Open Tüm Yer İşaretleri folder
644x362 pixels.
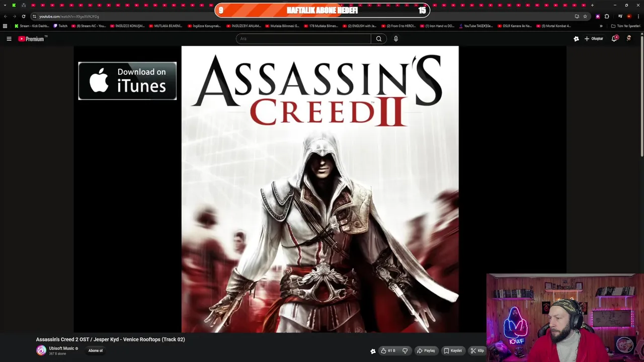pos(626,26)
